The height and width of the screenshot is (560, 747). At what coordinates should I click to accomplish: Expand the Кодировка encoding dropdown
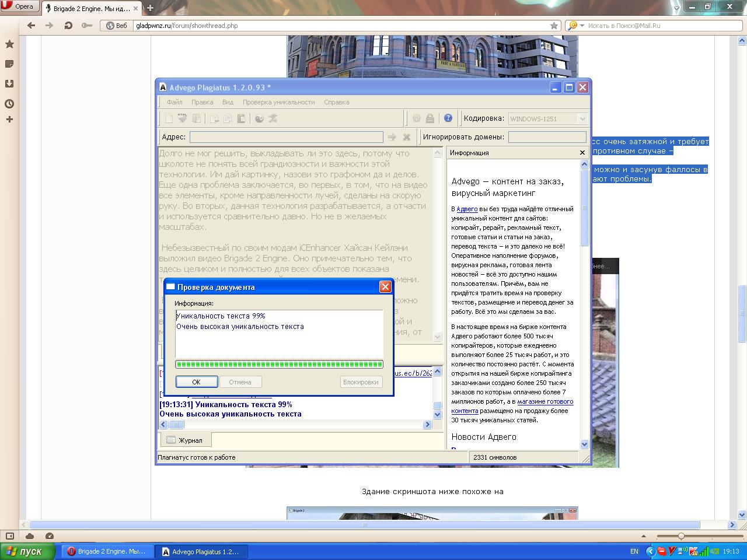[582, 119]
